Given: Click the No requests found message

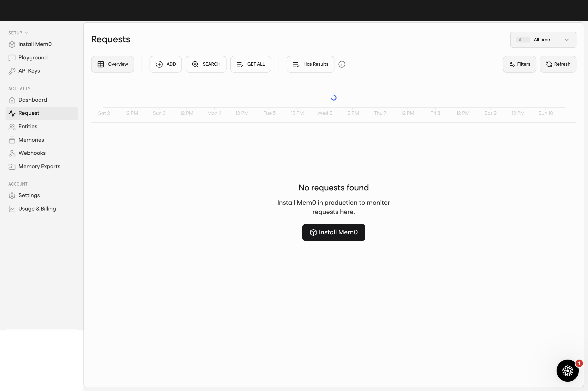Looking at the screenshot, I should pos(334,188).
